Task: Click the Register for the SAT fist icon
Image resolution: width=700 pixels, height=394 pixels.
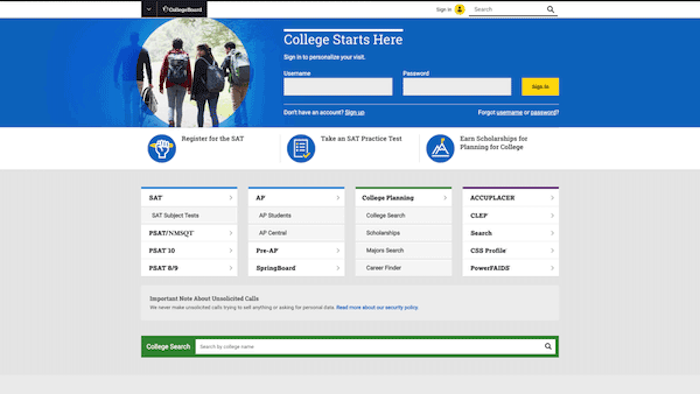Action: (162, 149)
